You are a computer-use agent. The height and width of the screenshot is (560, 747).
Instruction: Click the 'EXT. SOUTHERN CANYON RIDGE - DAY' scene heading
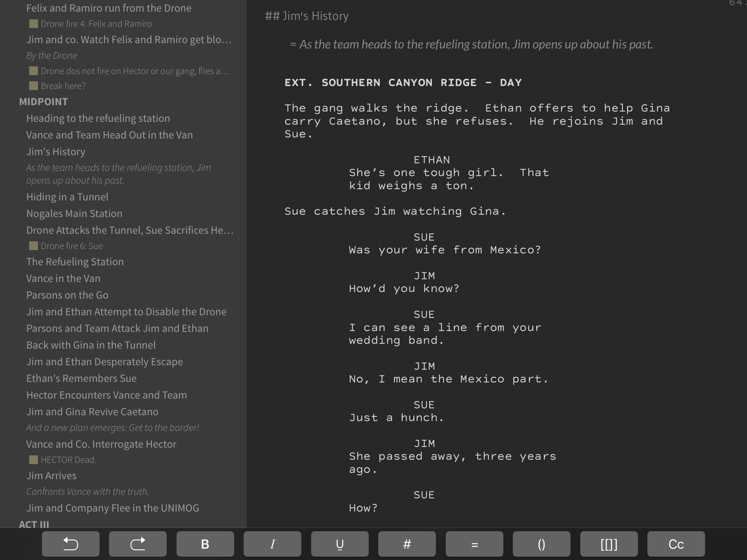point(403,83)
